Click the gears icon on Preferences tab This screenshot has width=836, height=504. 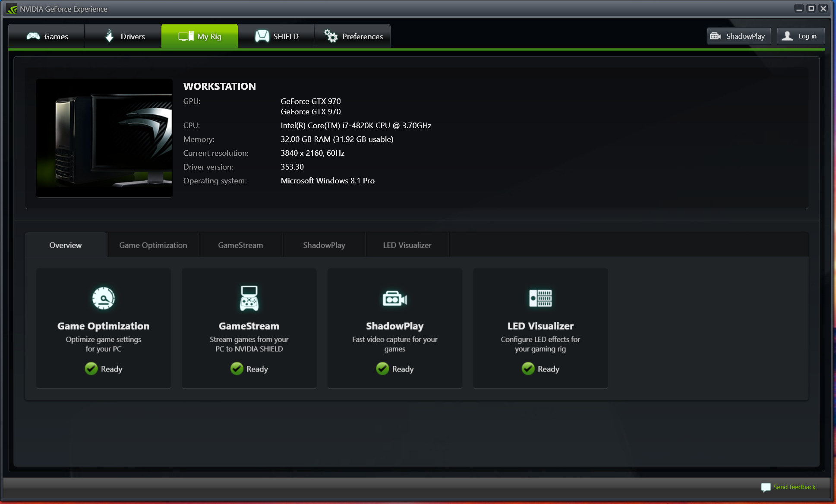click(x=331, y=36)
